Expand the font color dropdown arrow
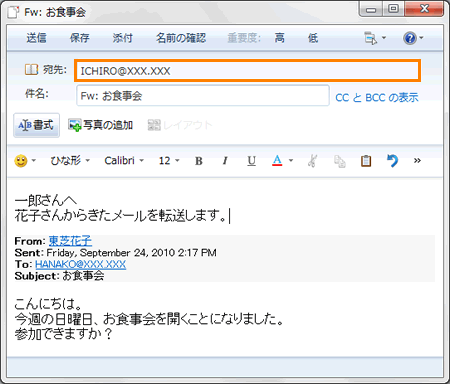This screenshot has width=450, height=384. (291, 161)
